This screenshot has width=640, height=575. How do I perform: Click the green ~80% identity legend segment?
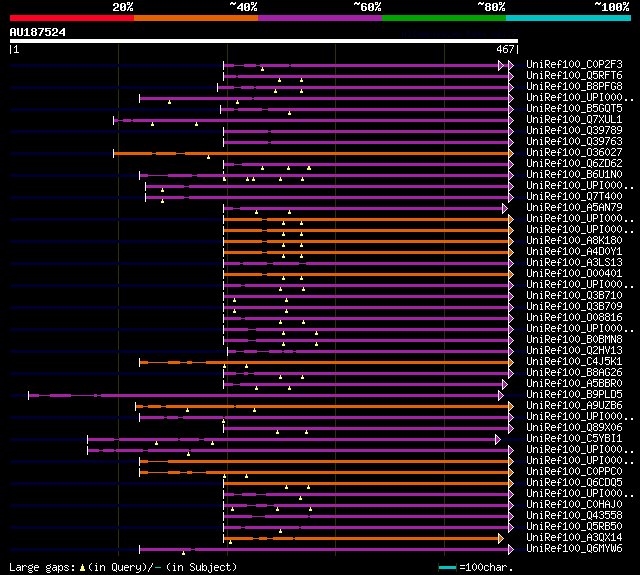444,18
